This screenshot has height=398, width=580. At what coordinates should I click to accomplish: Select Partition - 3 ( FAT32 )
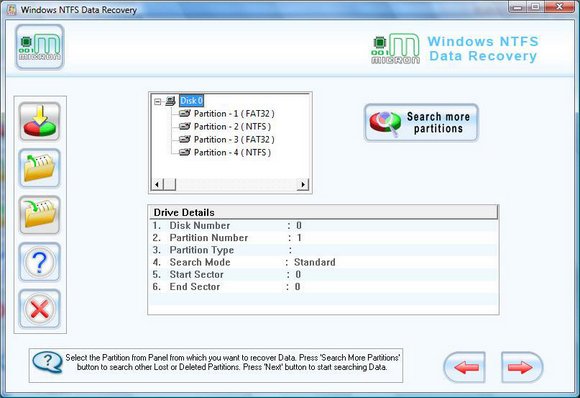[234, 139]
